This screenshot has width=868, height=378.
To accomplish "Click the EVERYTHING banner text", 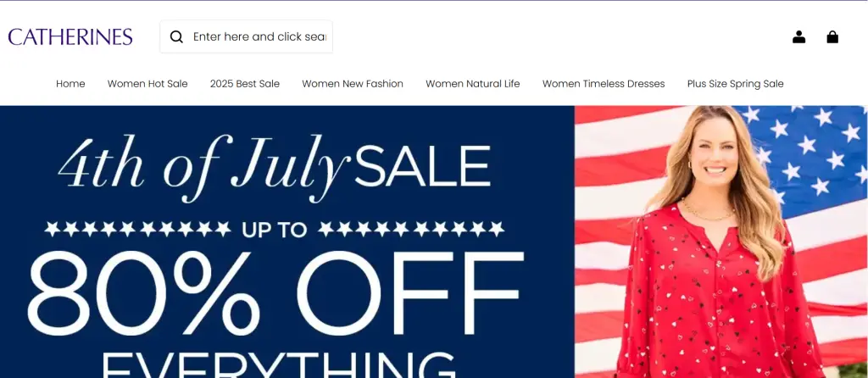I will pyautogui.click(x=278, y=364).
